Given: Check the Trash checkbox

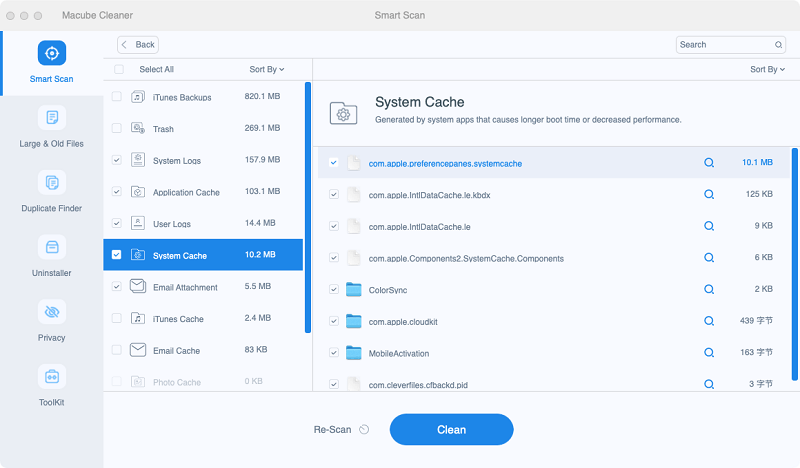Looking at the screenshot, I should tap(117, 128).
